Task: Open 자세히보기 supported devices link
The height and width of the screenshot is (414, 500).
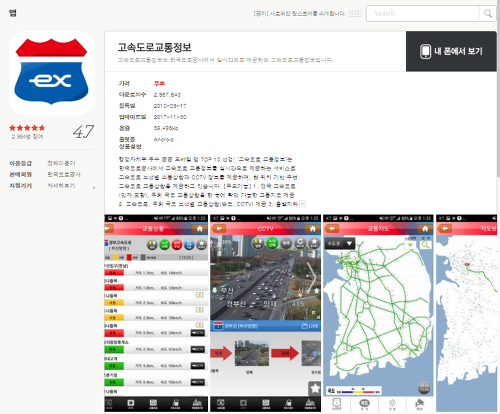Action: click(61, 186)
